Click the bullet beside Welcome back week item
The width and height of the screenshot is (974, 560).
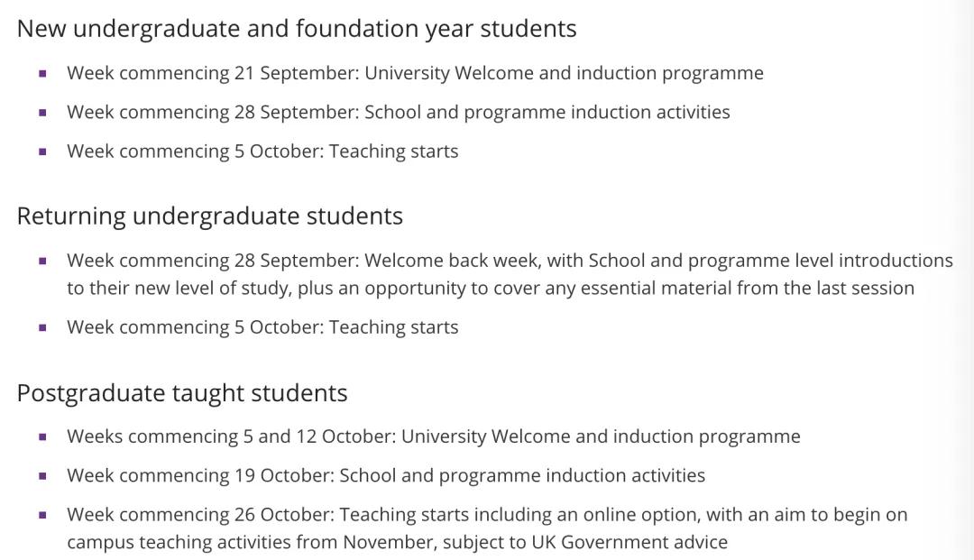click(x=42, y=262)
